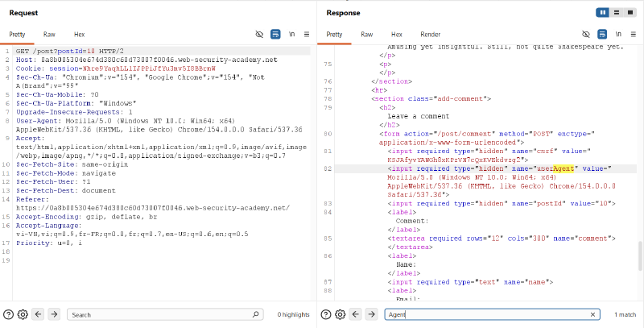Toggle word wrap icon in Response panel
644x328 pixels.
(x=602, y=34)
